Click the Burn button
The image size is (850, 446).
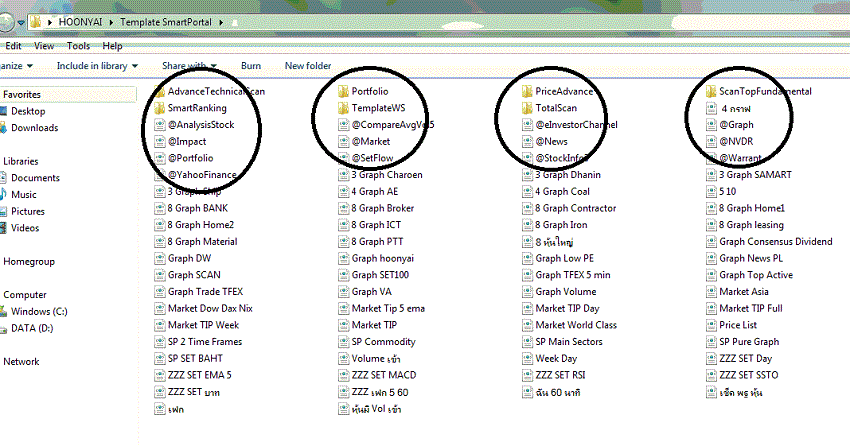coord(251,66)
